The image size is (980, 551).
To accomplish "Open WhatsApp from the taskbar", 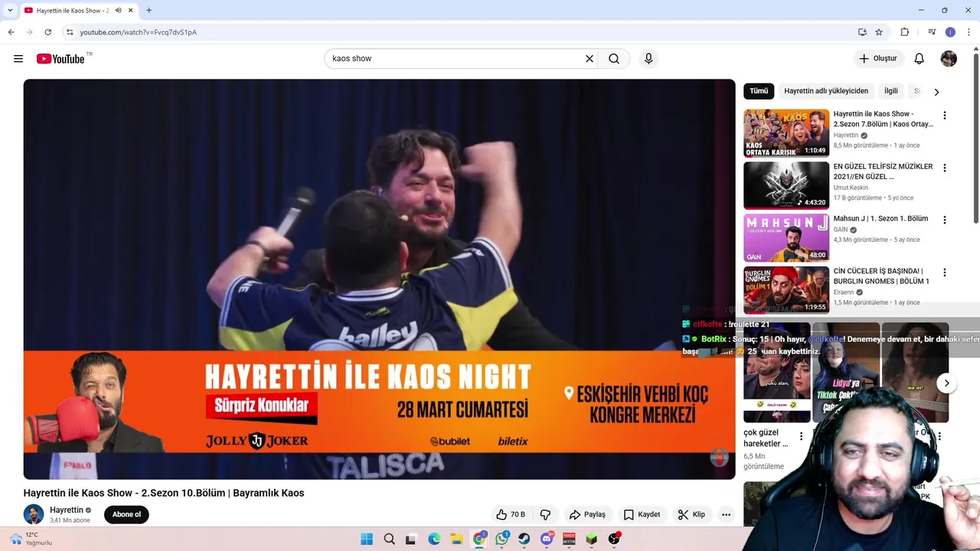I will (x=501, y=540).
